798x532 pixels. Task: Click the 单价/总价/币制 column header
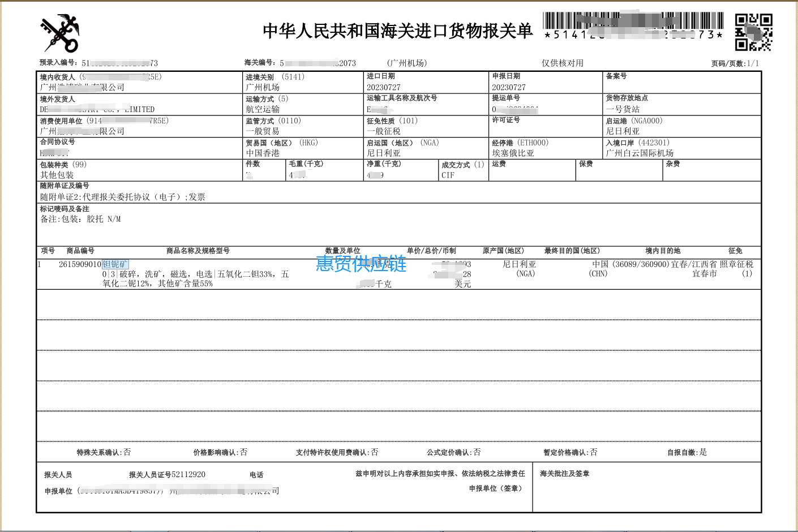431,251
